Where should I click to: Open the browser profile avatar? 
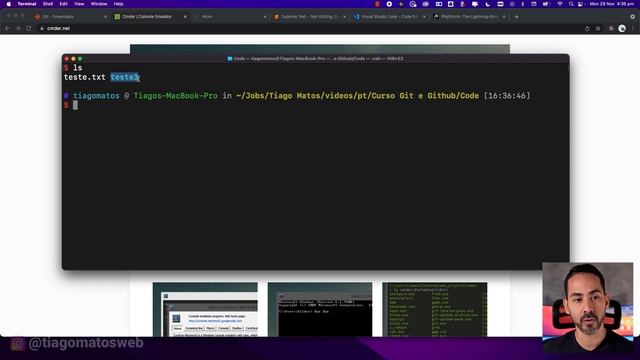[622, 29]
